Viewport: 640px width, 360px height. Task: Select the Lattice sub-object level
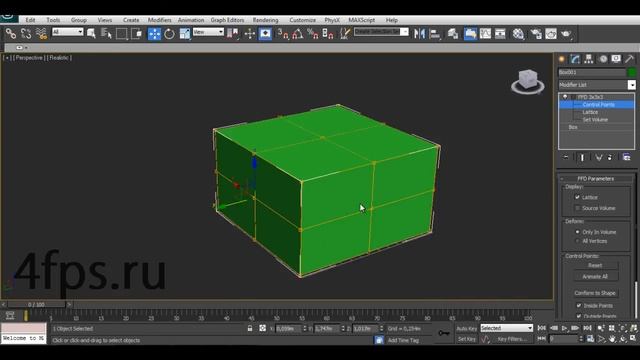pyautogui.click(x=590, y=112)
